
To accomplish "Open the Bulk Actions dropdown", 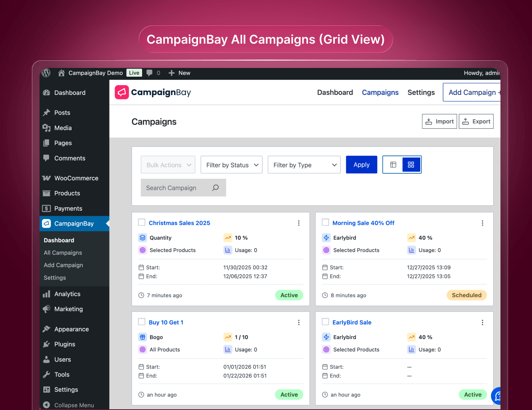I will pos(168,165).
